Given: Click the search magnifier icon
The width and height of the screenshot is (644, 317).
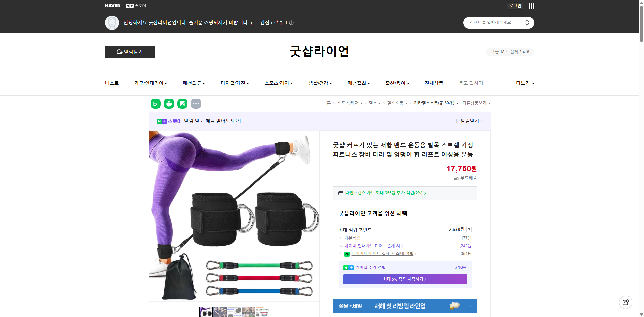Looking at the screenshot, I should tap(527, 23).
